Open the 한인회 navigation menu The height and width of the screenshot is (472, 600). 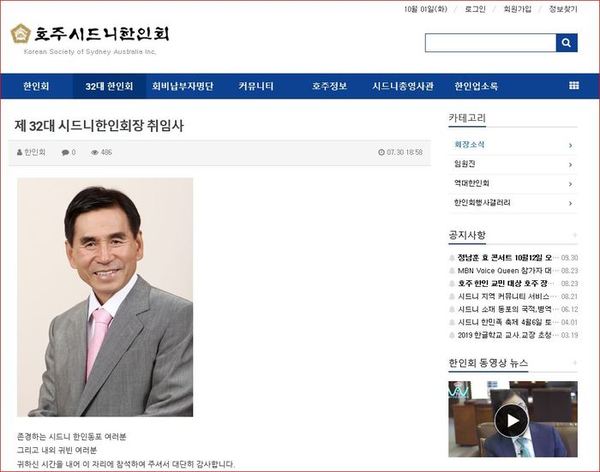pyautogui.click(x=36, y=86)
